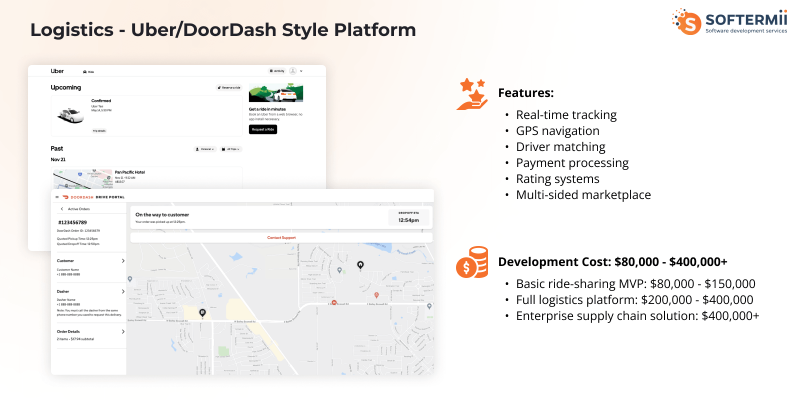
Task: Click the Real-time tracking bullet
Action: (x=566, y=115)
